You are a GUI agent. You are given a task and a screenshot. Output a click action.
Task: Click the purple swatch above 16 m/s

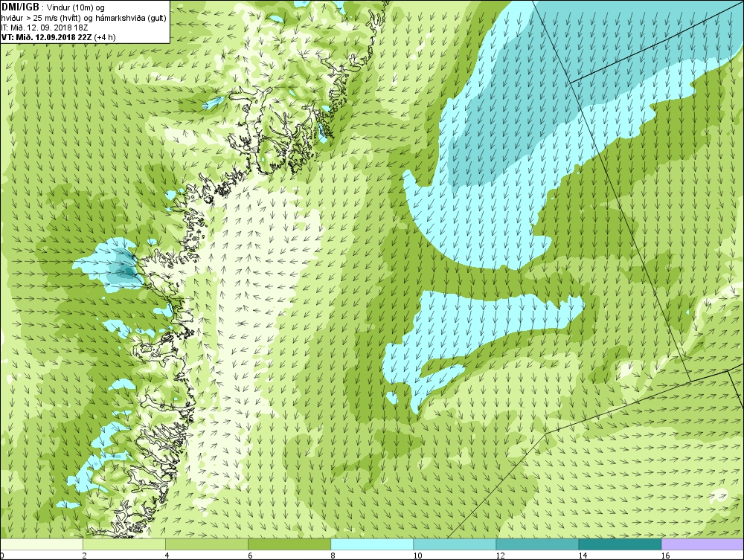[703, 544]
